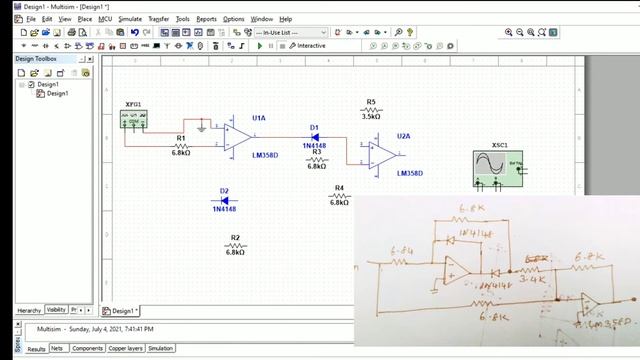Click the Zoom in magnifier icon
Image resolution: width=640 pixels, height=360 pixels.
(509, 32)
